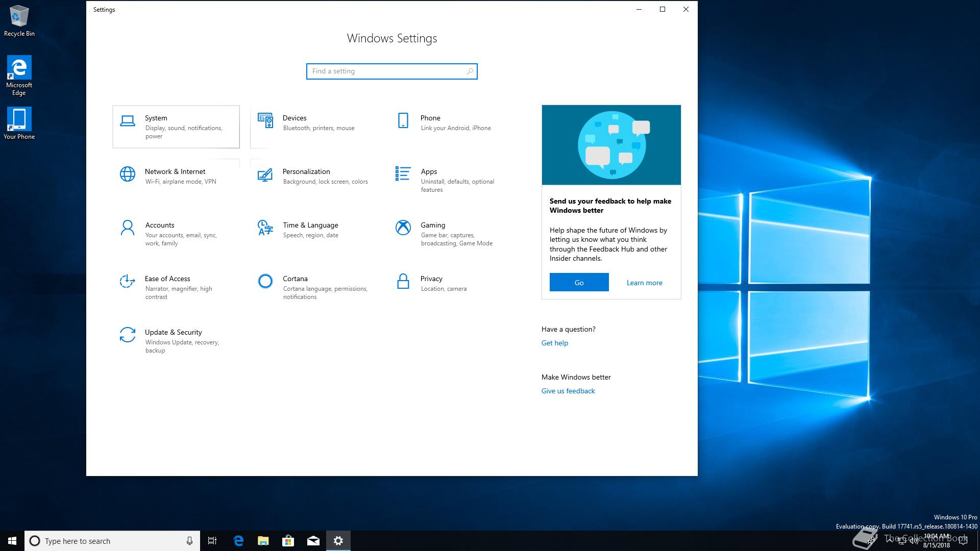This screenshot has width=980, height=551.
Task: Click the Give us feedback link
Action: [x=568, y=391]
